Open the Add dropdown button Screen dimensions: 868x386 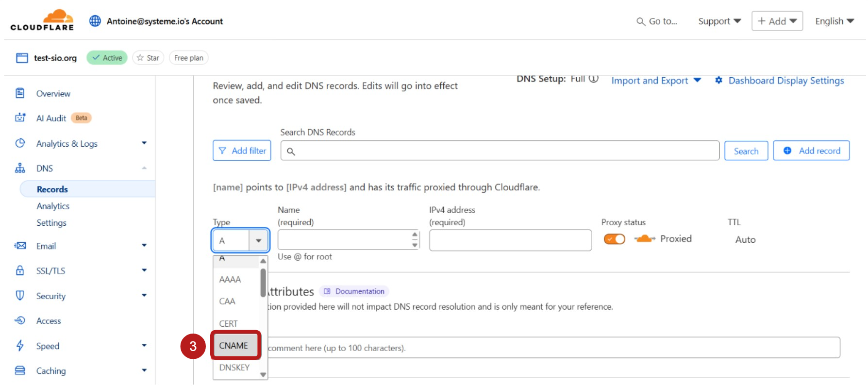tap(777, 21)
